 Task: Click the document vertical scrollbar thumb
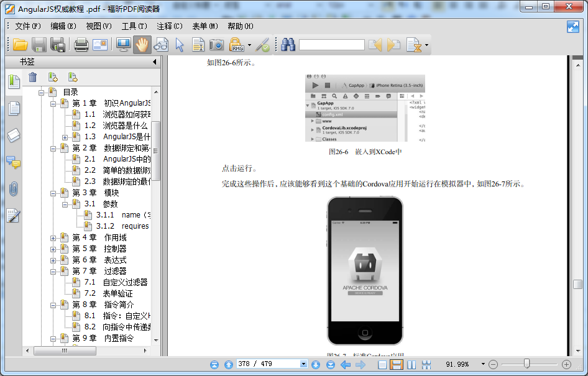pyautogui.click(x=577, y=284)
